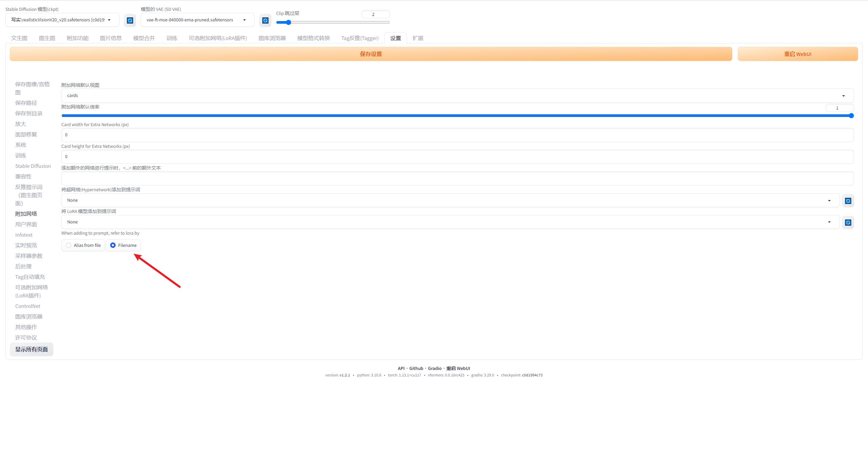Click the refresh icon next to SD model dropdown
This screenshot has width=868, height=451.
[129, 20]
